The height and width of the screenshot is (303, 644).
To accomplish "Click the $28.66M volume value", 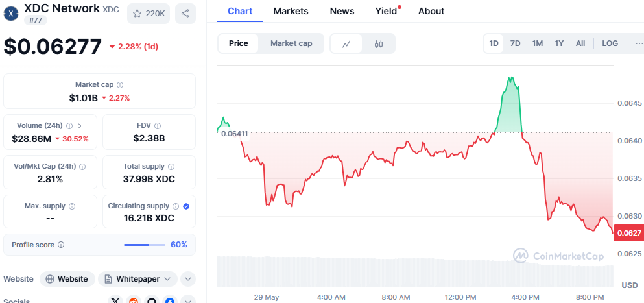I will 32,139.
